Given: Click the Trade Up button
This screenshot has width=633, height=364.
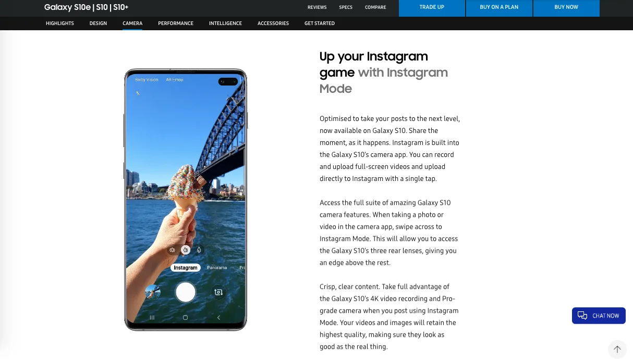Looking at the screenshot, I should pyautogui.click(x=432, y=8).
